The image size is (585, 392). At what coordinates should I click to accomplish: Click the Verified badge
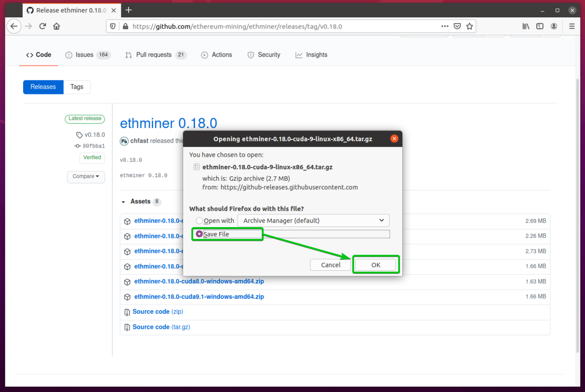click(x=92, y=158)
